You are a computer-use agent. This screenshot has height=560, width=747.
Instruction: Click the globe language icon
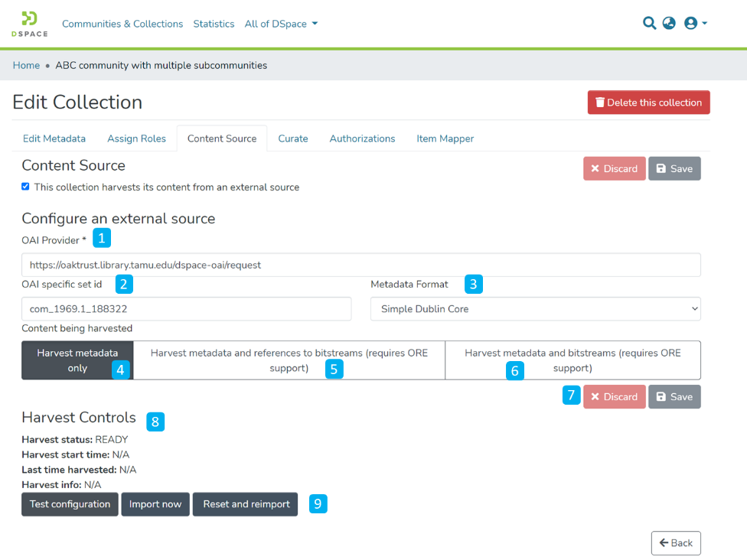[669, 24]
